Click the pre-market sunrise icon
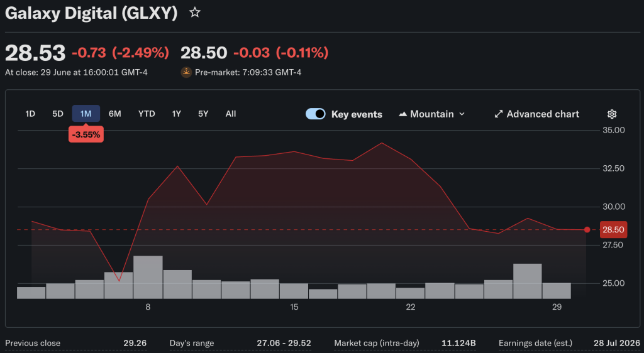The width and height of the screenshot is (644, 353). coord(186,72)
